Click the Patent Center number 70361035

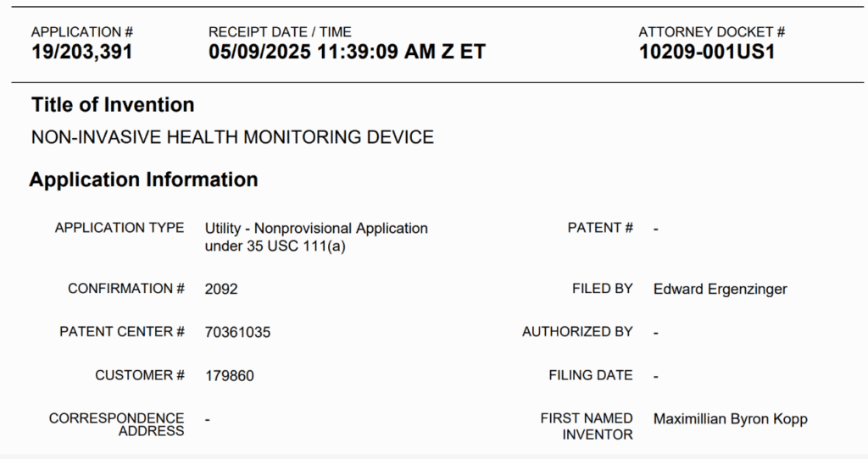point(237,333)
